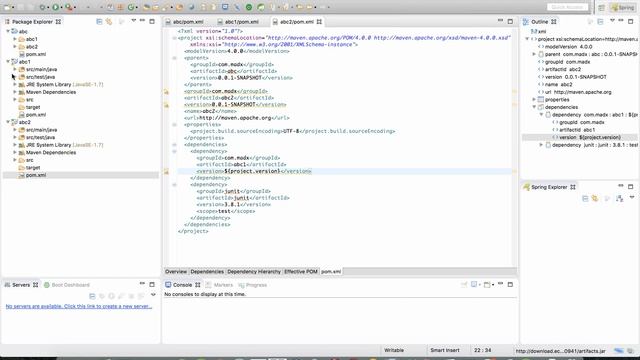
Task: Collapse the dependencies node in Outline
Action: pyautogui.click(x=534, y=107)
